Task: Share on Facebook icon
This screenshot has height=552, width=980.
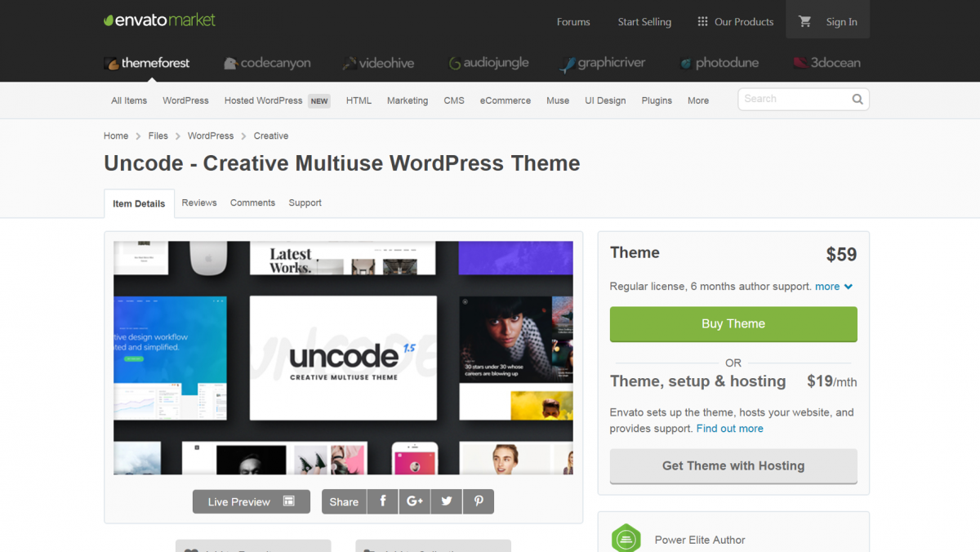Action: click(x=382, y=501)
